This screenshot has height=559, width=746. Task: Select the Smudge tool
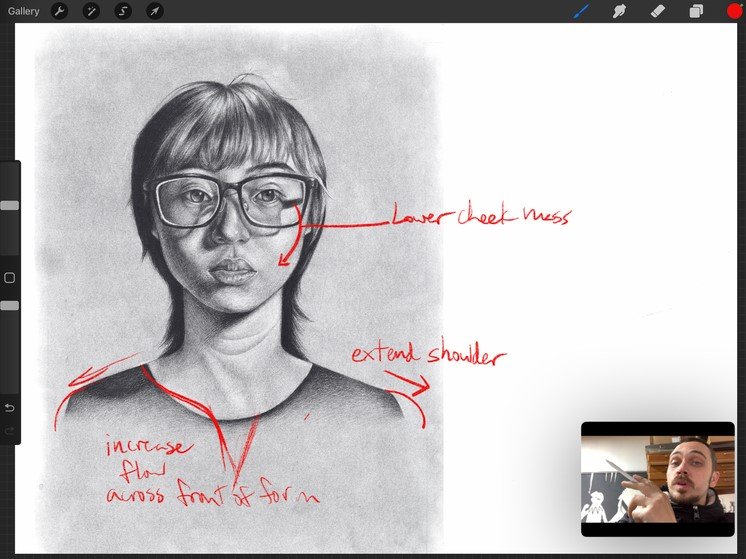(619, 12)
